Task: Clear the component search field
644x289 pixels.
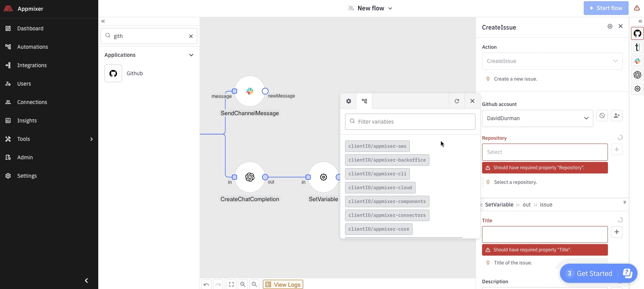Action: pyautogui.click(x=191, y=36)
